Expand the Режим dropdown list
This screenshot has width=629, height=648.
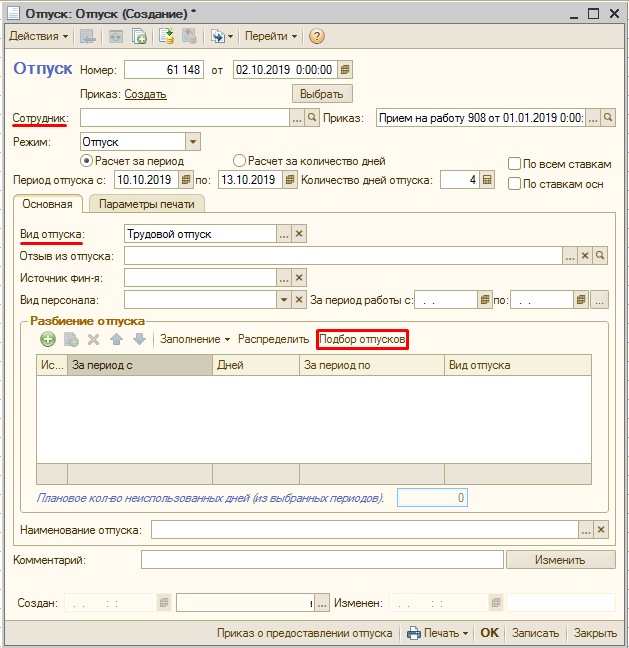[193, 142]
